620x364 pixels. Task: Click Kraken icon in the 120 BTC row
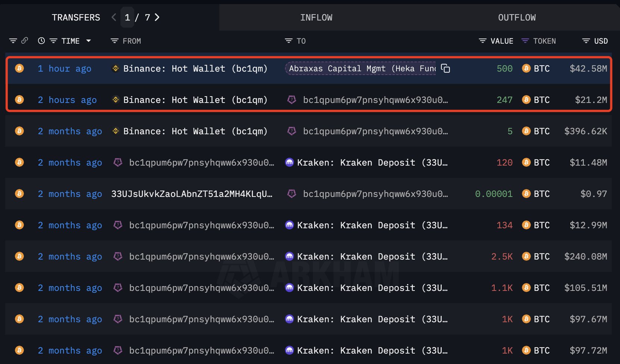pyautogui.click(x=289, y=162)
